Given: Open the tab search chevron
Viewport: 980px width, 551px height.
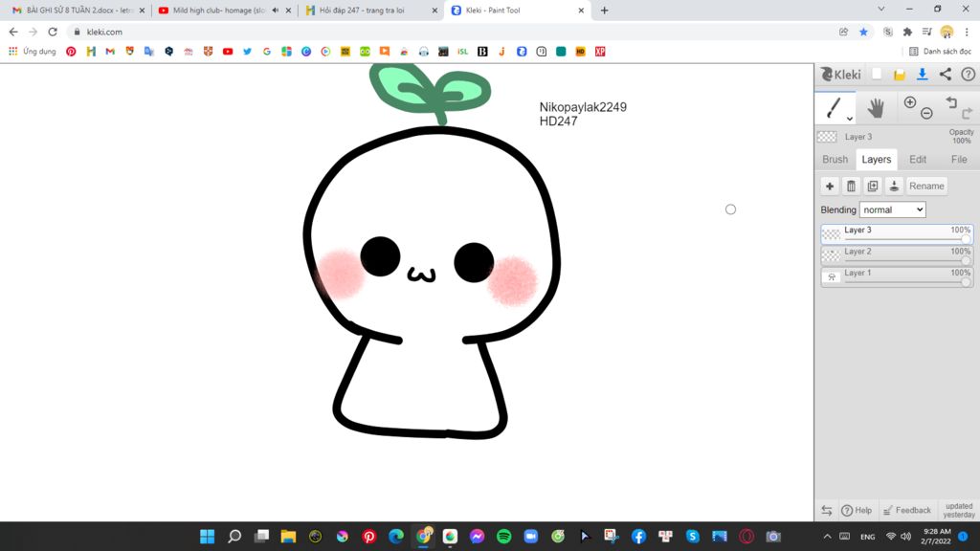Looking at the screenshot, I should click(x=880, y=10).
